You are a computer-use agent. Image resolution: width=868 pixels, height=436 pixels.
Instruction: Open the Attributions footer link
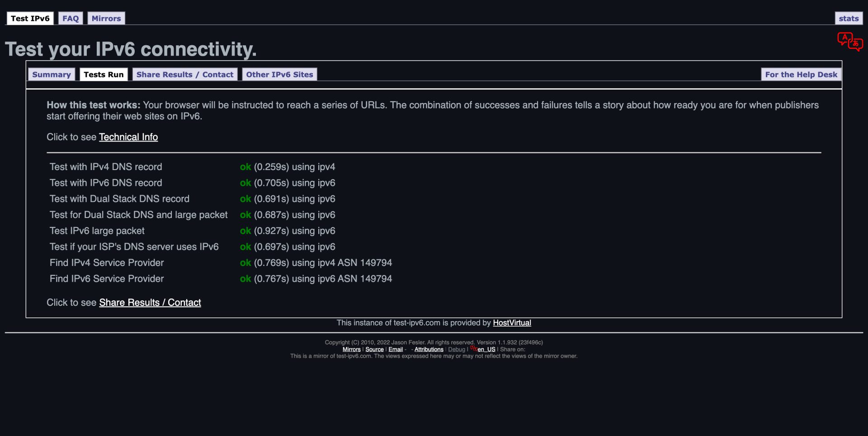429,349
